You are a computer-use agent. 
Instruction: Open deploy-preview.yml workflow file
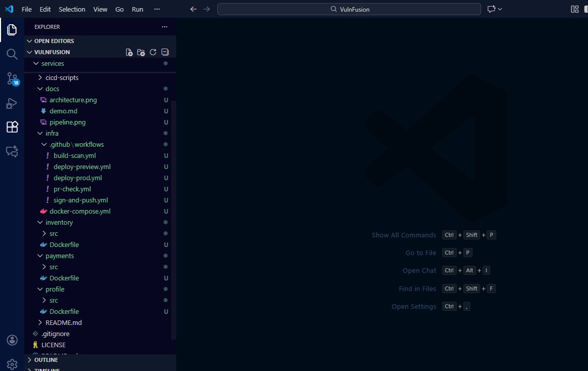tap(100, 167)
